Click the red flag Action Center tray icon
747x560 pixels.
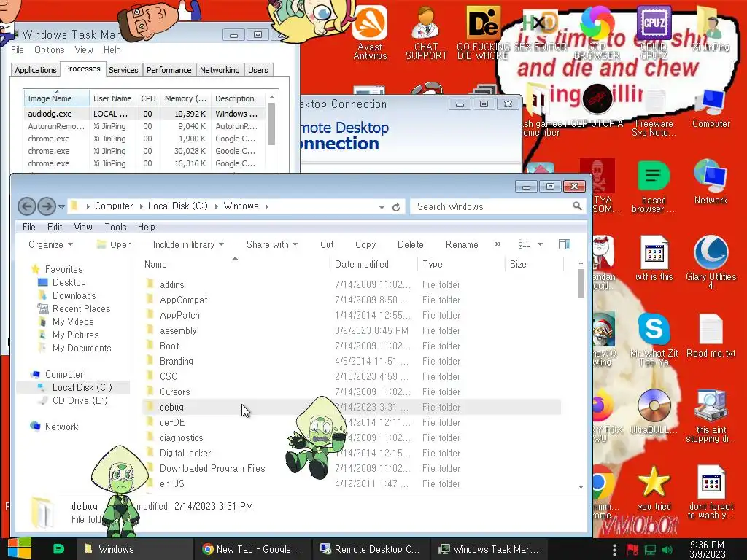(x=632, y=550)
